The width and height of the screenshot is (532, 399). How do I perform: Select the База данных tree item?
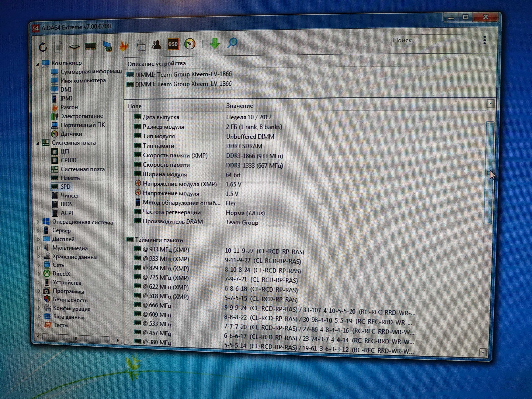tap(64, 317)
